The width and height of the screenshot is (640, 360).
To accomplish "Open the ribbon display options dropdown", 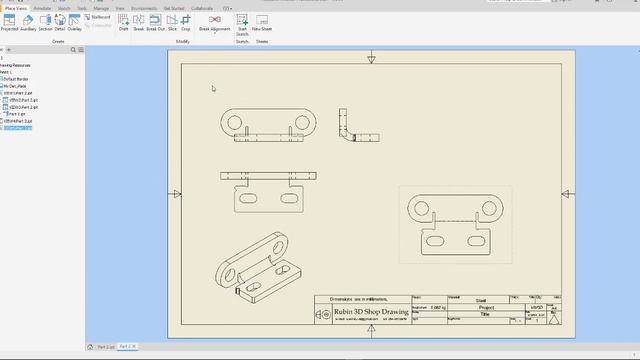I will [227, 8].
